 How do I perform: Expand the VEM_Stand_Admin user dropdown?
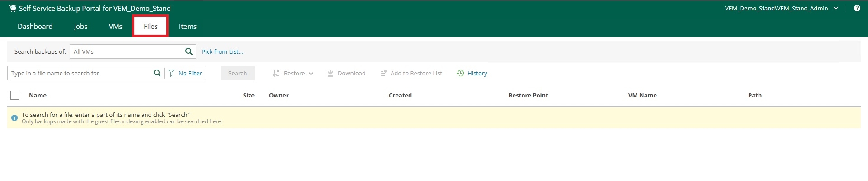[836, 8]
